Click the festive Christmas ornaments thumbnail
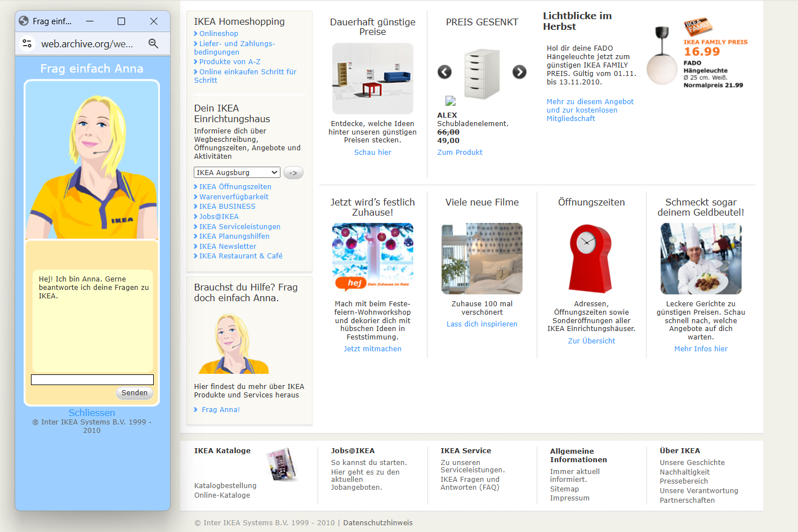The image size is (798, 532). point(373,259)
